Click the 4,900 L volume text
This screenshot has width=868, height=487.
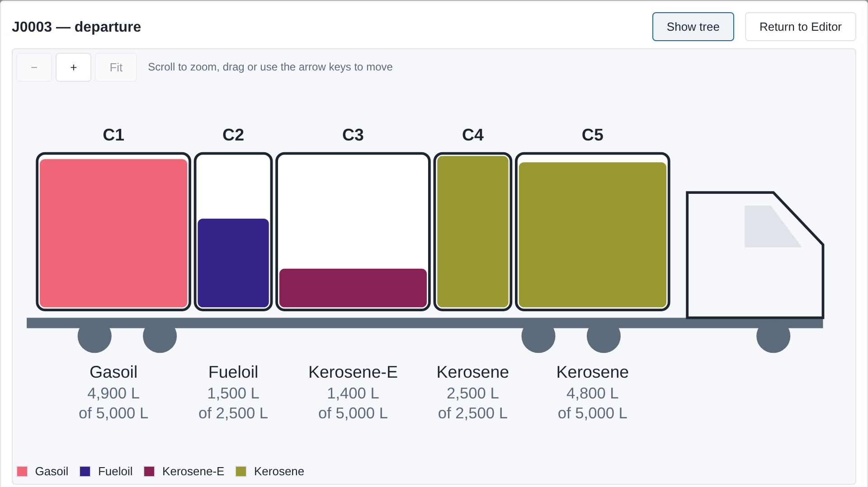coord(113,393)
